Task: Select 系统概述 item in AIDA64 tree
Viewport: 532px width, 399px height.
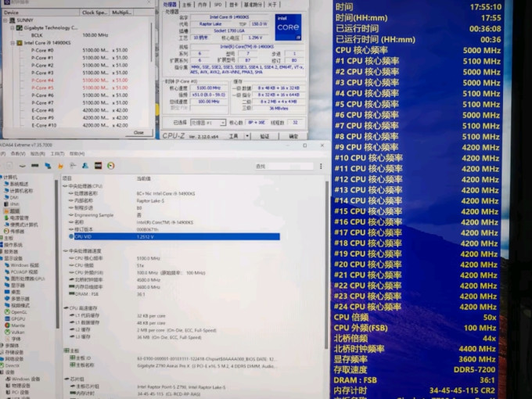Action: 16,184
